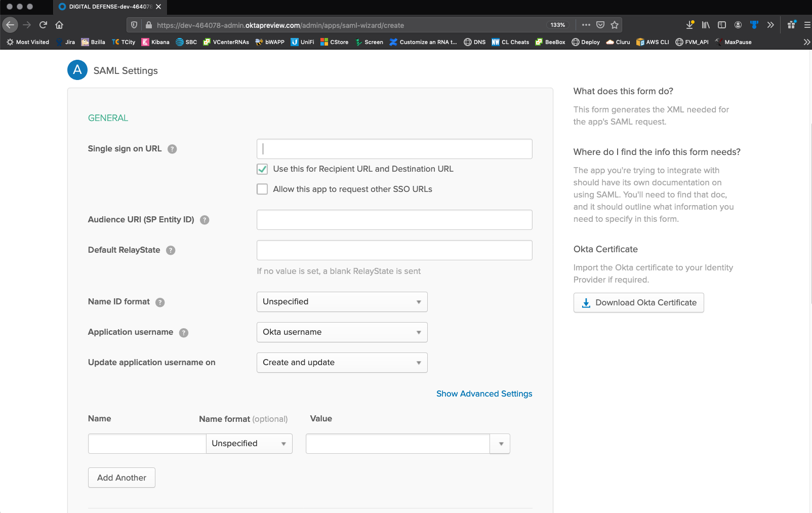Click help icon next to Audience URI

(x=205, y=220)
